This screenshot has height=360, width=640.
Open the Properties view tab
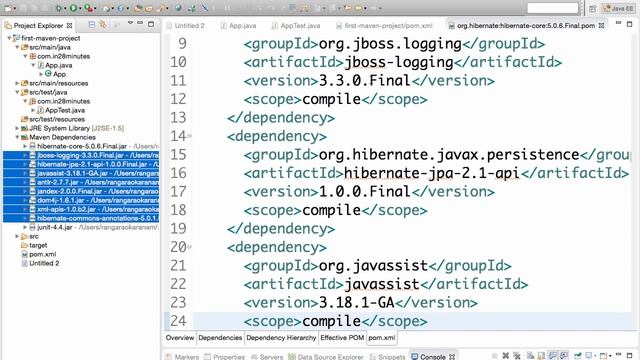click(x=224, y=356)
